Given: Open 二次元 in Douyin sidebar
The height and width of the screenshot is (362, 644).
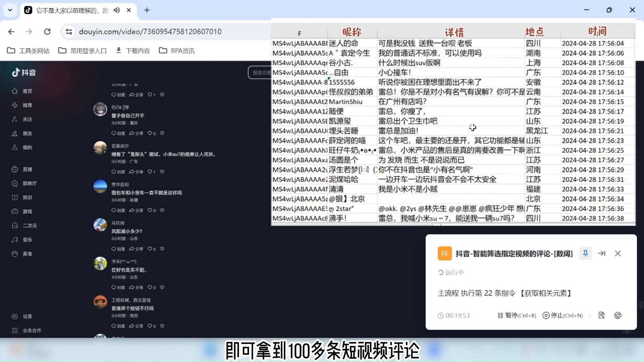Looking at the screenshot, I should 24,226.
